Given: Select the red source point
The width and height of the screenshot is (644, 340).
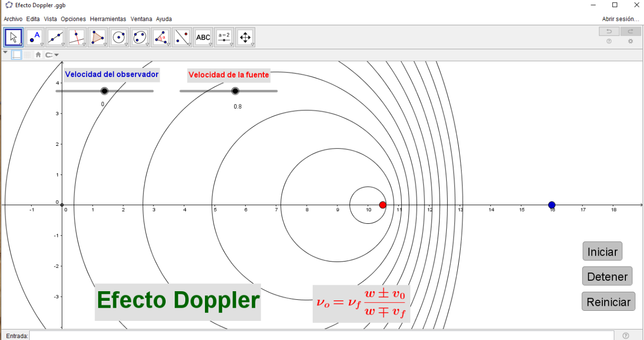Looking at the screenshot, I should click(383, 205).
